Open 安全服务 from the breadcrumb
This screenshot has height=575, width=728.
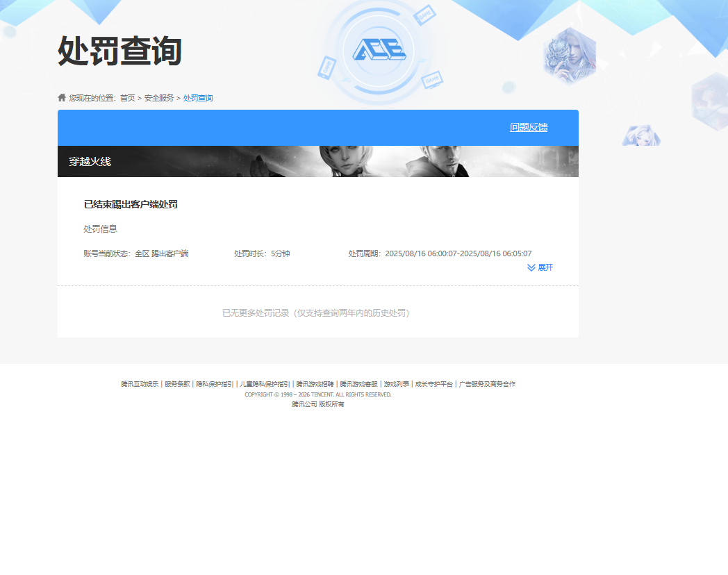point(160,97)
